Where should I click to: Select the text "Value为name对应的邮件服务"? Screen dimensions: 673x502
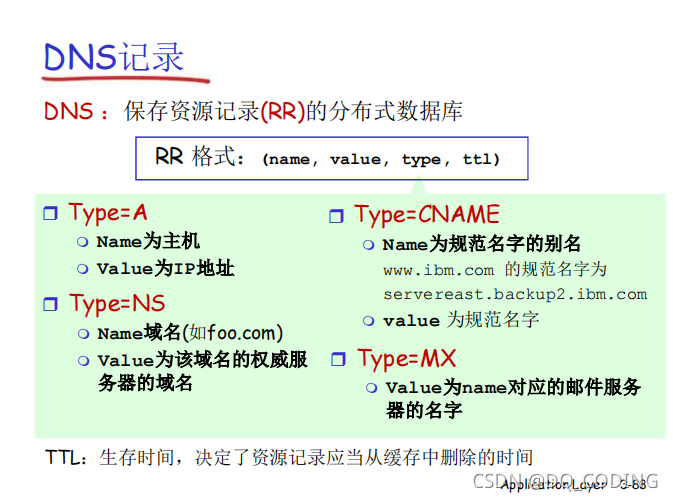(513, 387)
